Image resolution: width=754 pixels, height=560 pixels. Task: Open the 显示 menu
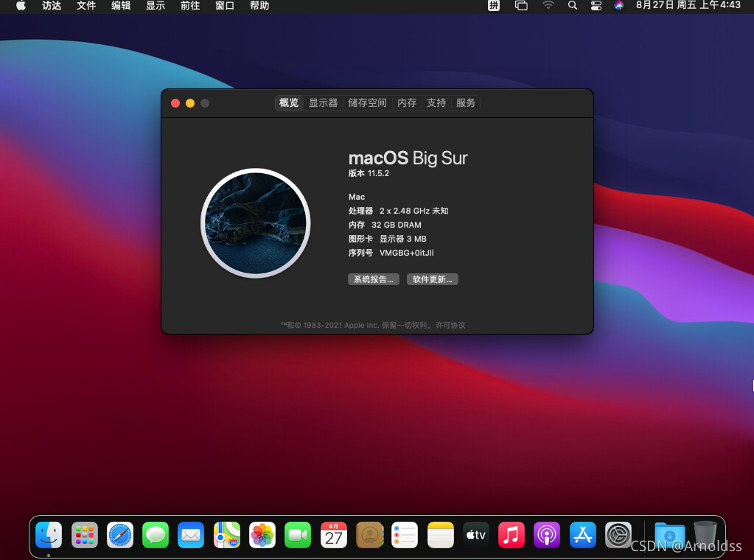tap(156, 6)
